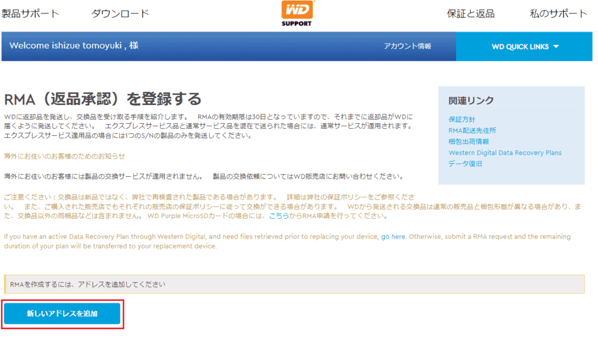
Task: Click the 'RMA（返品承認）を登録する' page heading
Action: (103, 99)
